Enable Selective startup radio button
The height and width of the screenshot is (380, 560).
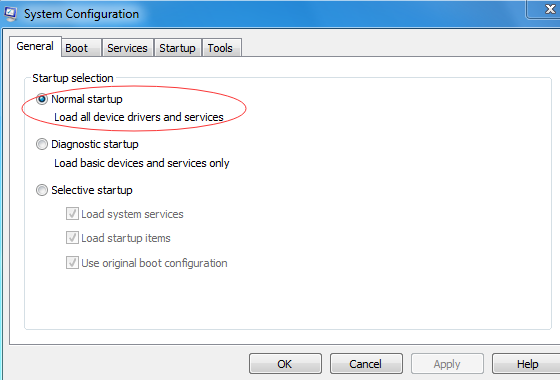pyautogui.click(x=42, y=190)
